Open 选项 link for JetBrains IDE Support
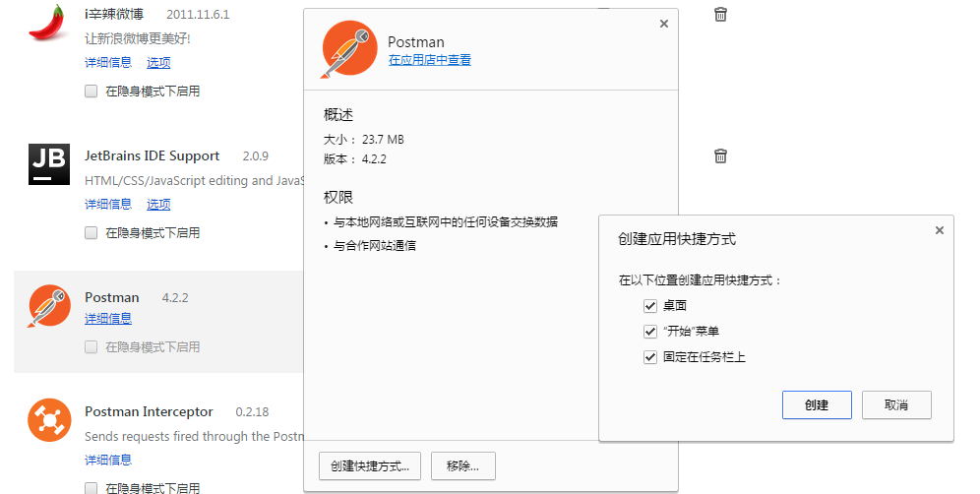 pyautogui.click(x=158, y=205)
